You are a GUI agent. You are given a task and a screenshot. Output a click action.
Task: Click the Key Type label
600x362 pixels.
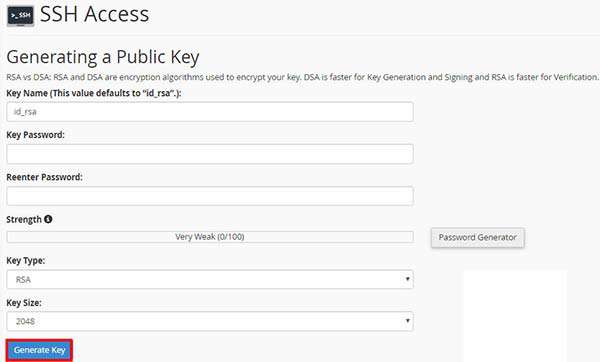point(26,261)
